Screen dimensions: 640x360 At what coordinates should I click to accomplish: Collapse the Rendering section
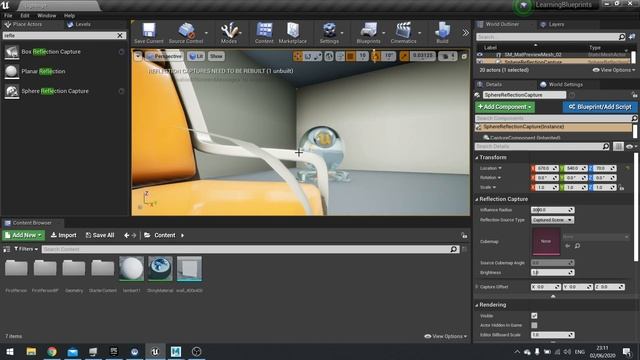point(477,305)
